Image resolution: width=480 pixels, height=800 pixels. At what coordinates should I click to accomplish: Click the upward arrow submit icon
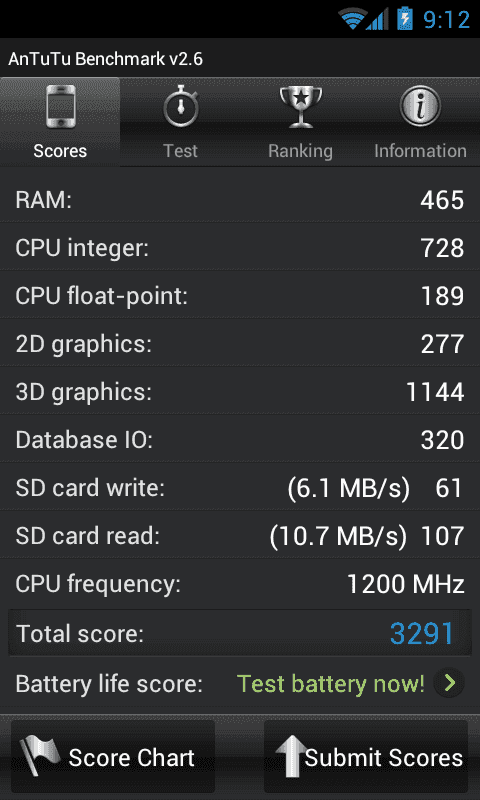point(291,756)
